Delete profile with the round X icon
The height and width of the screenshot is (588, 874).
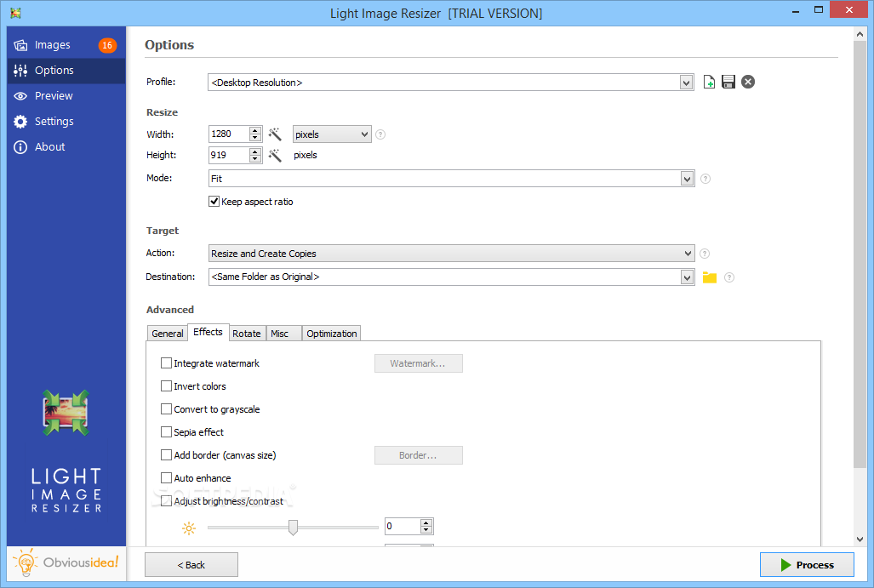click(748, 82)
